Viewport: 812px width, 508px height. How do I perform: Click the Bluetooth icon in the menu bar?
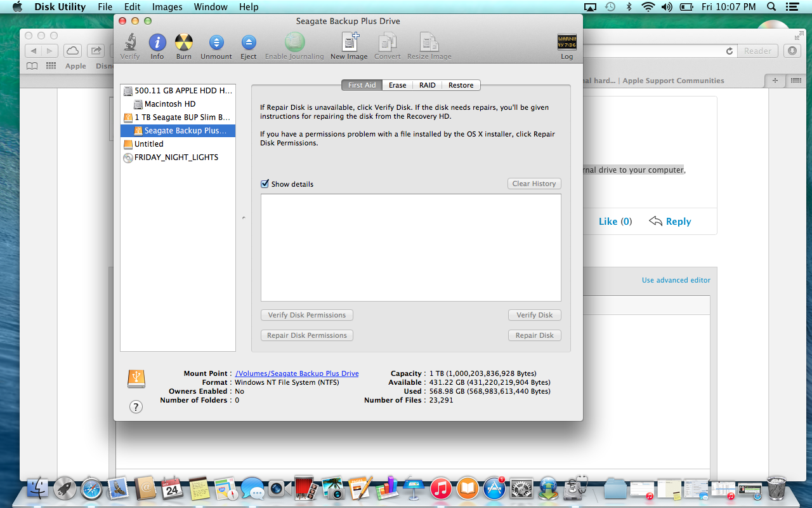(x=629, y=7)
